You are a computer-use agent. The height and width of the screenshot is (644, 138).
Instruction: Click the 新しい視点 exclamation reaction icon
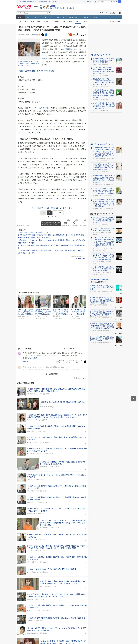83,223
